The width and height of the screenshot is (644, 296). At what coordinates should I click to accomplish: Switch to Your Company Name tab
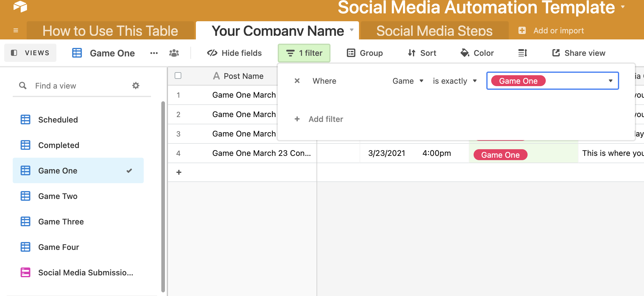click(277, 31)
